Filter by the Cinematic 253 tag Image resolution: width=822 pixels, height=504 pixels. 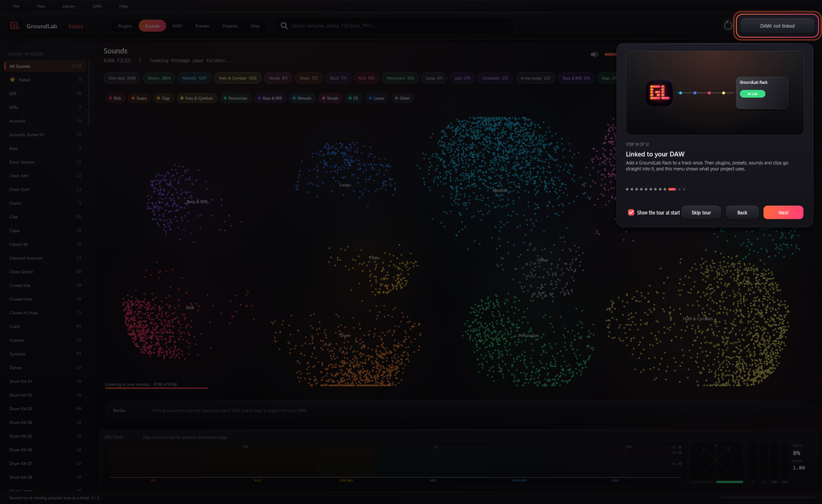(x=496, y=78)
